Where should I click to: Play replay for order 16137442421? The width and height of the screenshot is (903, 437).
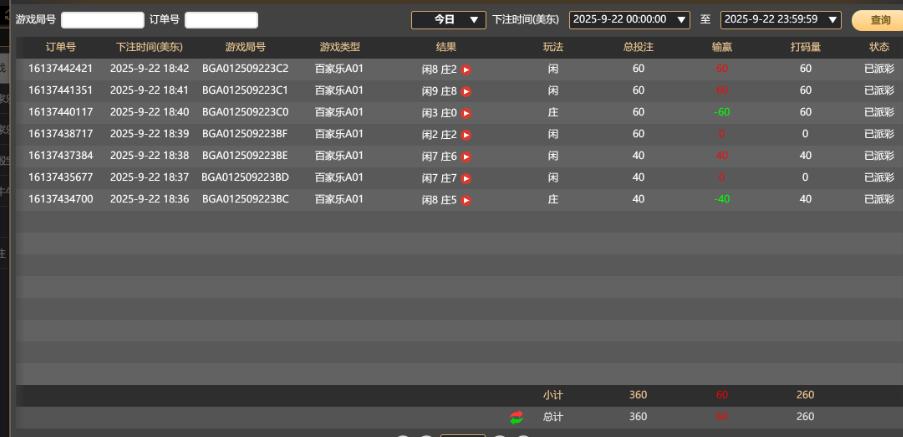(466, 69)
